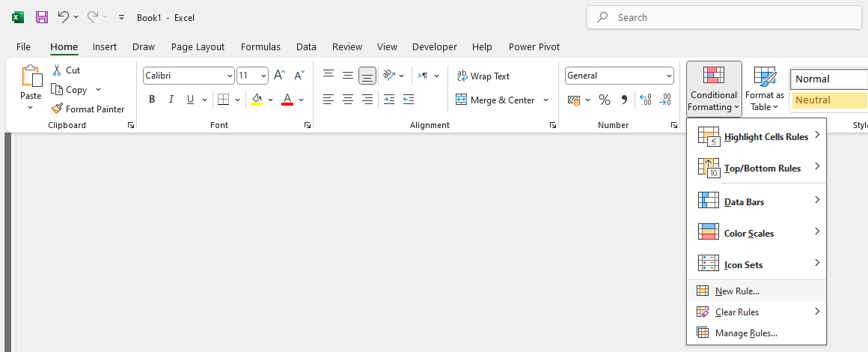Select New Rule from the menu

(x=737, y=291)
